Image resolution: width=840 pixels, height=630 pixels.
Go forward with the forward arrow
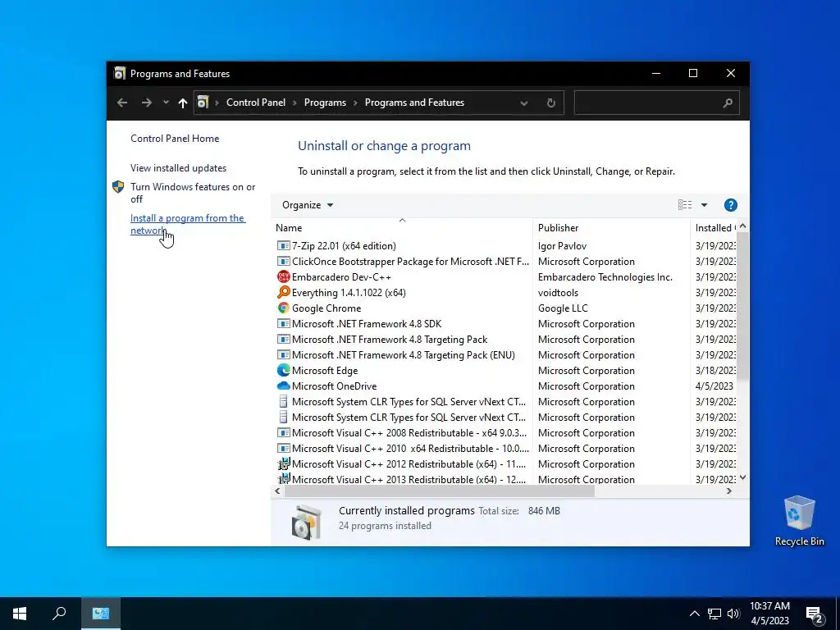[x=146, y=103]
